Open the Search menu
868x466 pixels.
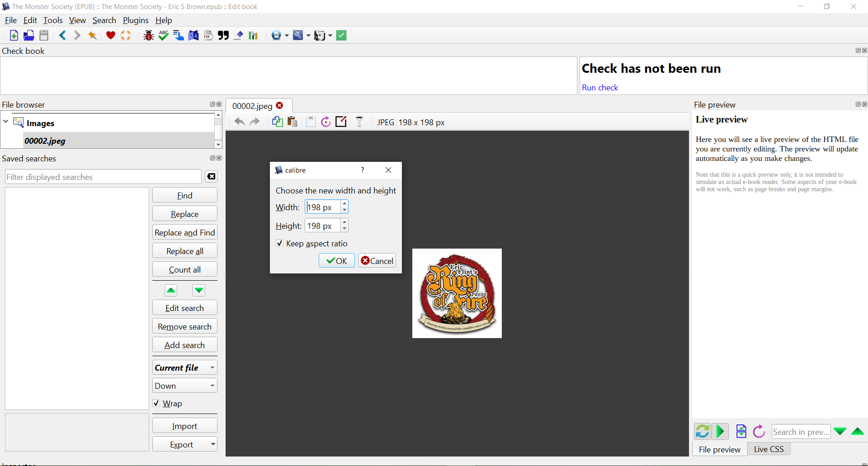click(104, 20)
